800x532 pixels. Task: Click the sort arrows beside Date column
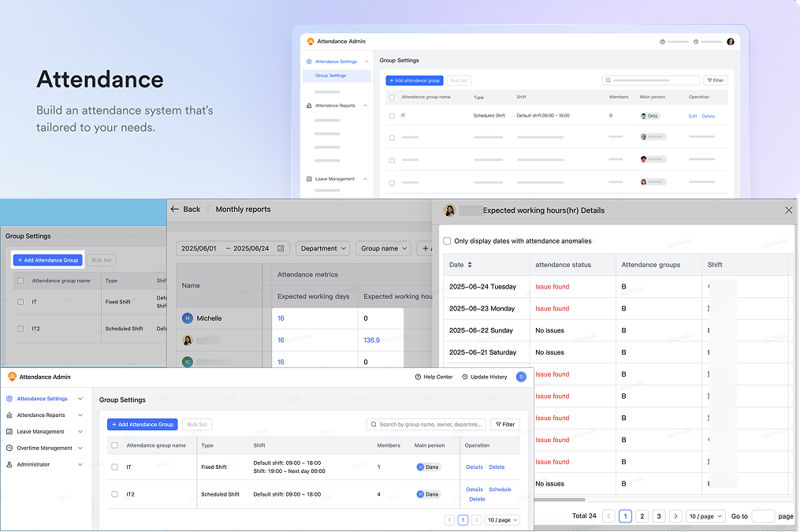click(x=471, y=265)
